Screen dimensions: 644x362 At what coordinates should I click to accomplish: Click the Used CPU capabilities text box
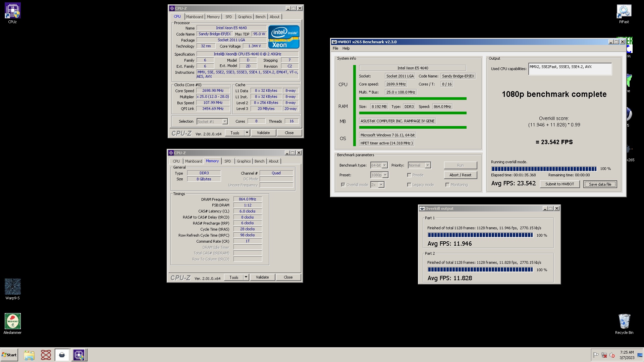point(570,69)
